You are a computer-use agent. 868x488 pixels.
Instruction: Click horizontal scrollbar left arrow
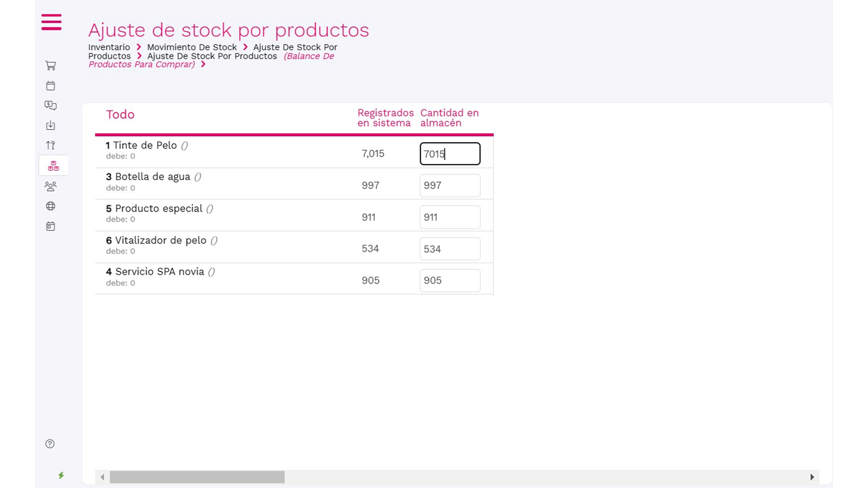coord(102,477)
